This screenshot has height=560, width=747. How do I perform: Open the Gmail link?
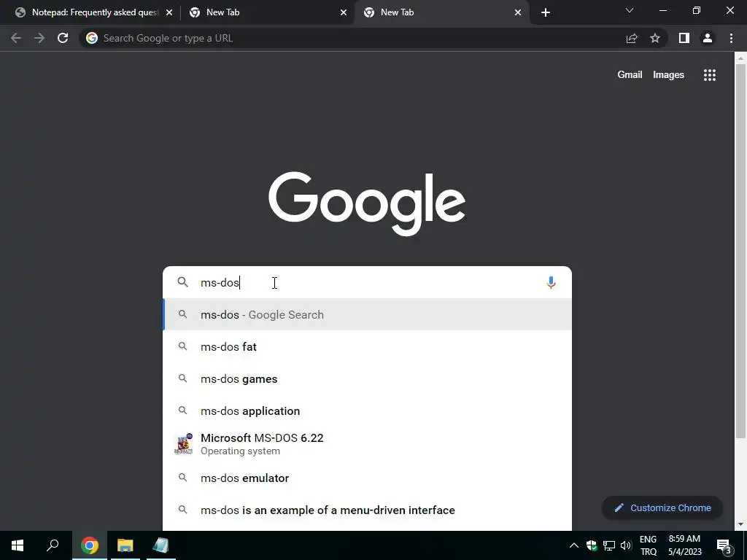pyautogui.click(x=630, y=75)
